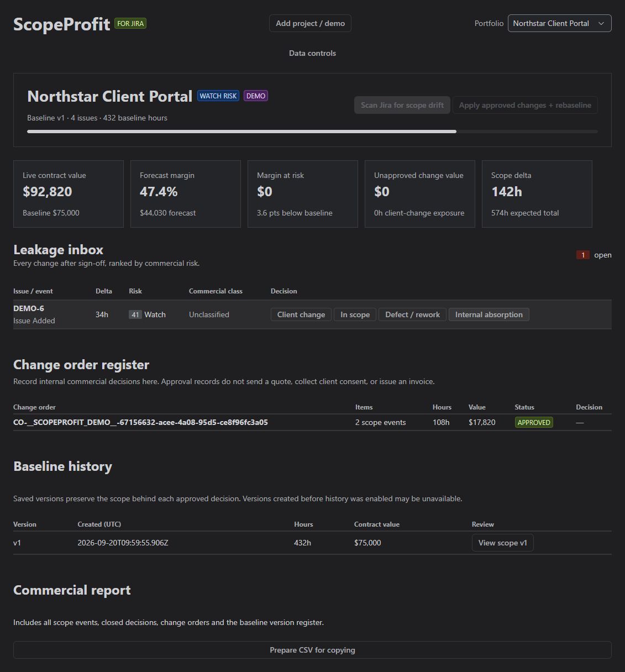The width and height of the screenshot is (625, 672).
Task: Click the Created (UTC) column header
Action: (x=99, y=524)
